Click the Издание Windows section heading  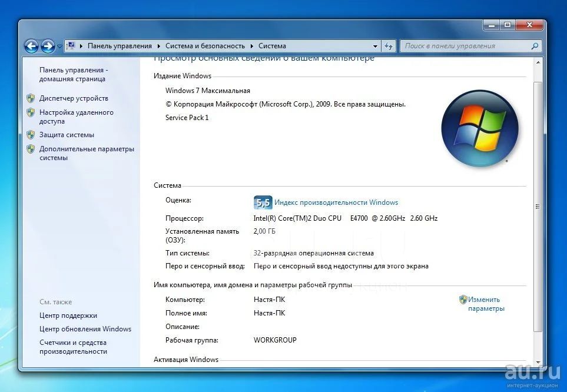pos(183,76)
